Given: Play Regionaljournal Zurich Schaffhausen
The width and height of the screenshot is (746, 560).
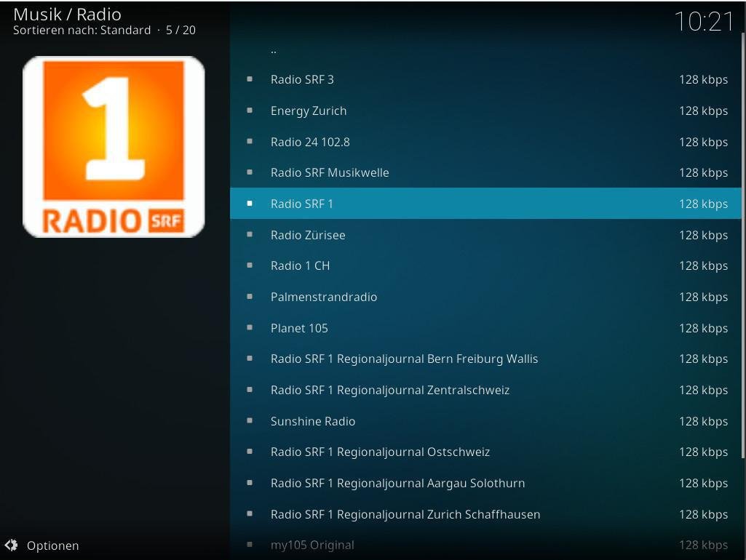Looking at the screenshot, I should coord(485,514).
